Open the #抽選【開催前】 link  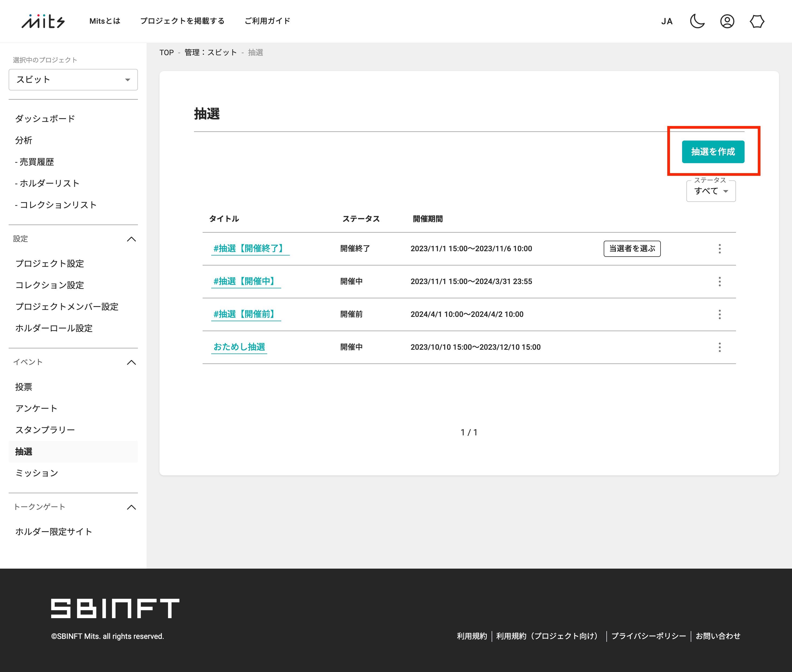(x=246, y=314)
